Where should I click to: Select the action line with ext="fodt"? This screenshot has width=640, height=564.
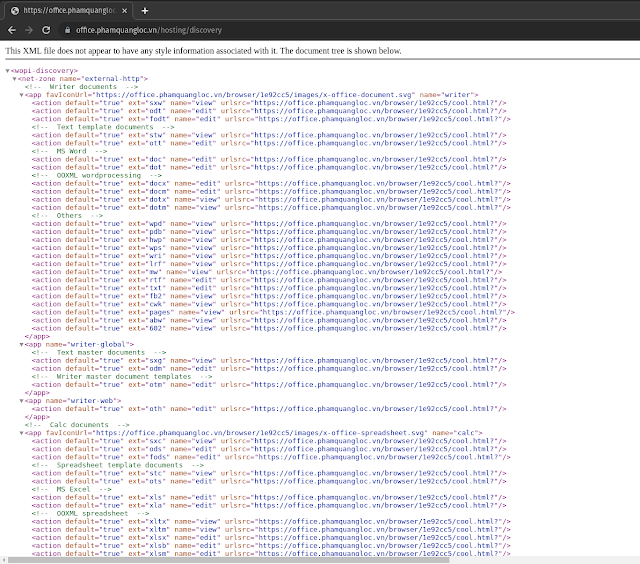(x=271, y=119)
